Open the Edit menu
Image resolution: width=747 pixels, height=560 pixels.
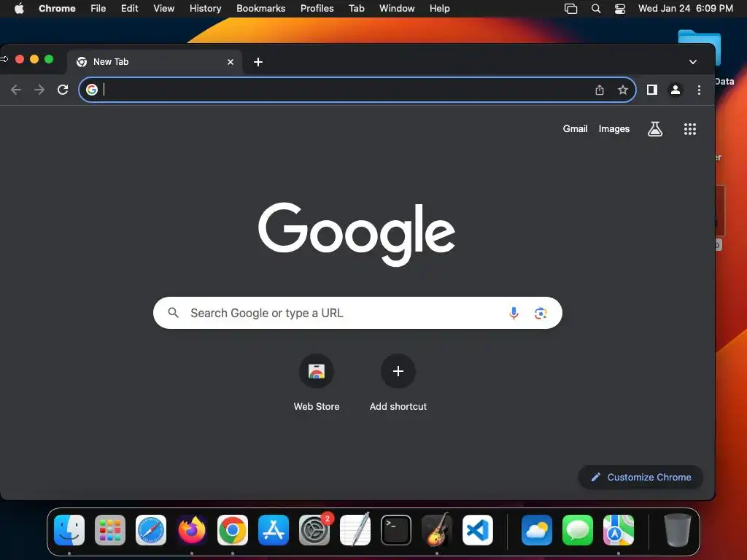[129, 8]
